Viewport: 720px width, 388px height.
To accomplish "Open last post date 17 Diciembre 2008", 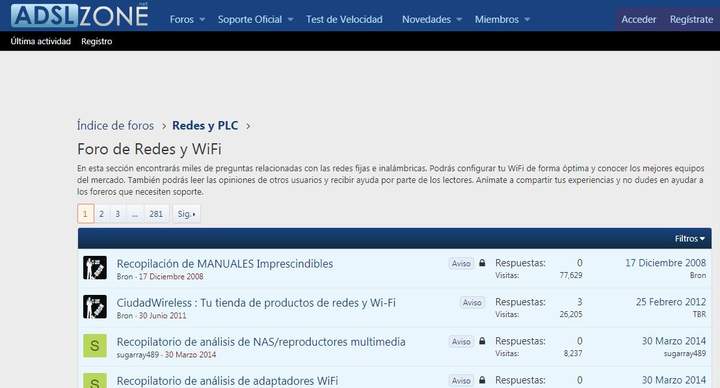I will click(x=665, y=263).
